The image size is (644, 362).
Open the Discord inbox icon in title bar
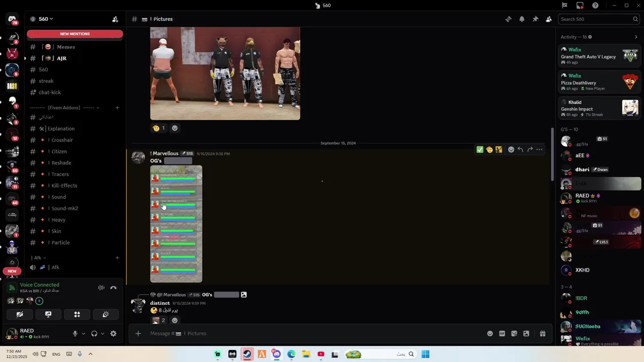(x=580, y=6)
